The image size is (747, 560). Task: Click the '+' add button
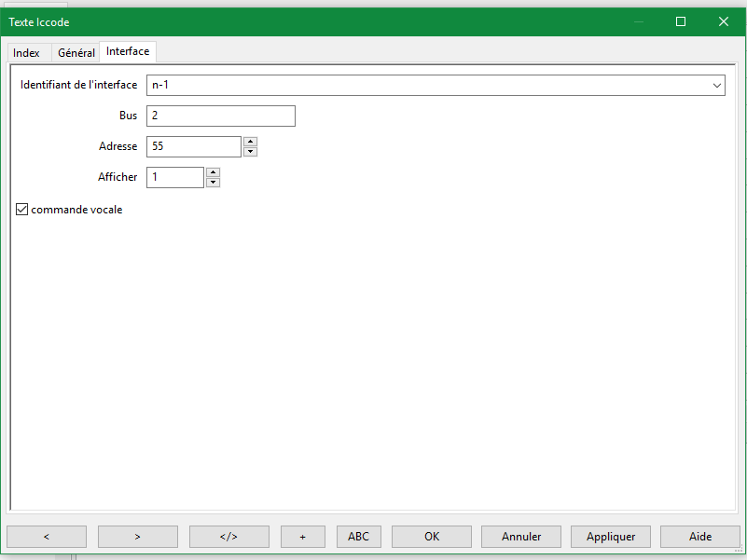click(302, 537)
